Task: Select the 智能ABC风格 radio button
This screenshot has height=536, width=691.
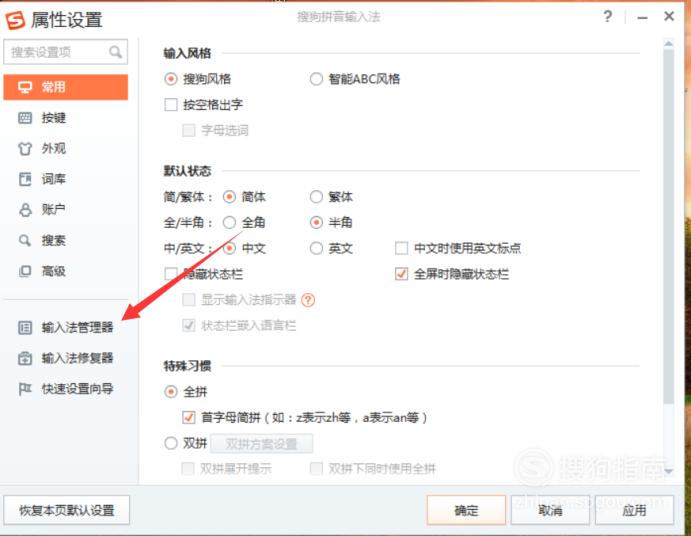Action: pos(316,79)
